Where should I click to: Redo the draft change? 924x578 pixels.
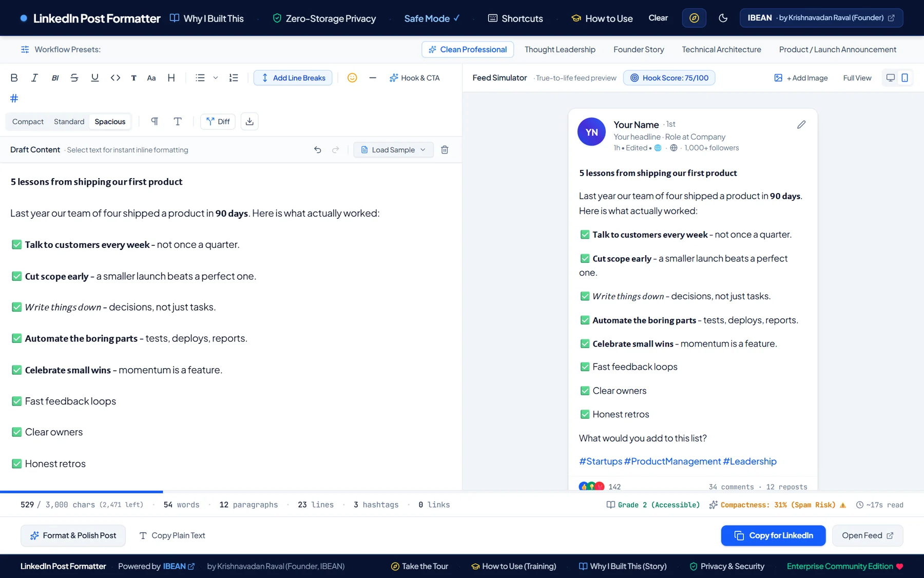pos(336,150)
